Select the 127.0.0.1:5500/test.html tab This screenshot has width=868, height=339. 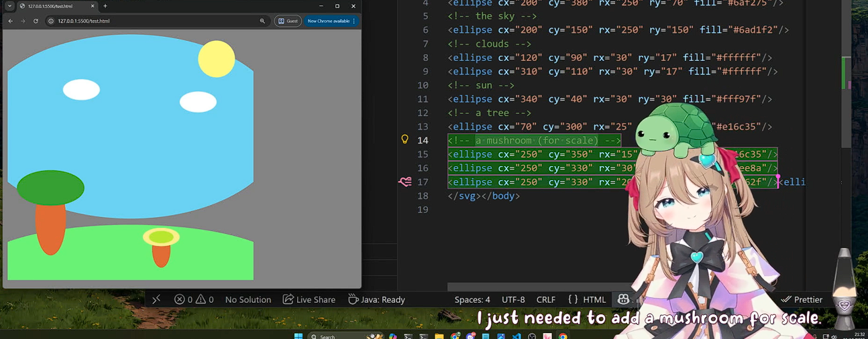pyautogui.click(x=56, y=6)
